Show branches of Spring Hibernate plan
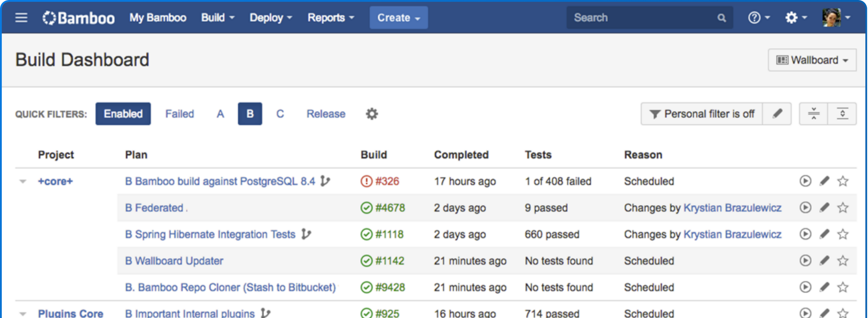Viewport: 868px width, 318px height. click(306, 234)
